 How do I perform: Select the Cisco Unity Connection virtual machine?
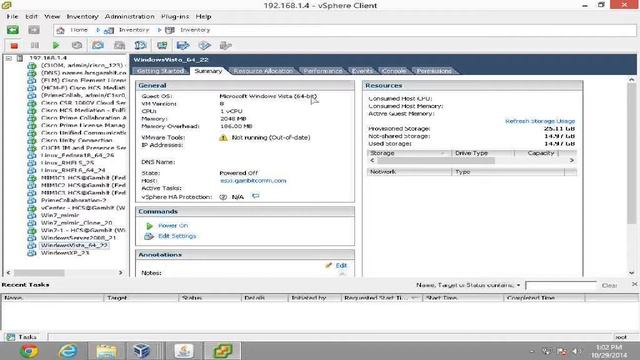pyautogui.click(x=76, y=140)
